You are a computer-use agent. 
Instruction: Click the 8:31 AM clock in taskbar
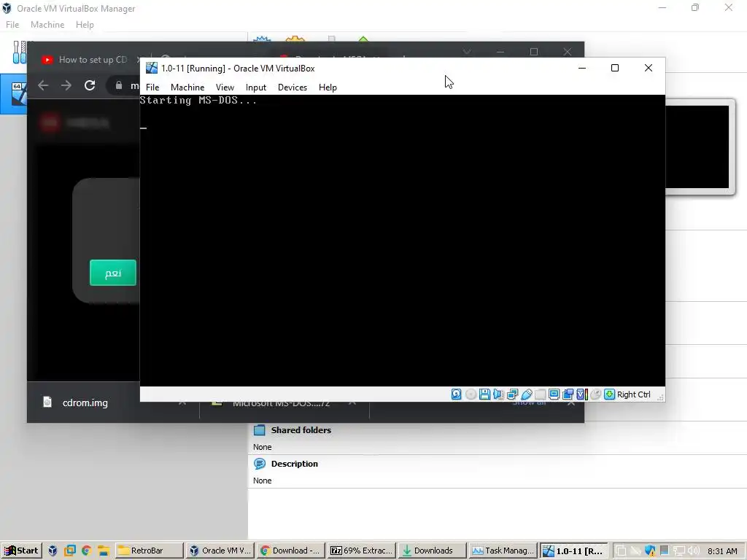[722, 551]
